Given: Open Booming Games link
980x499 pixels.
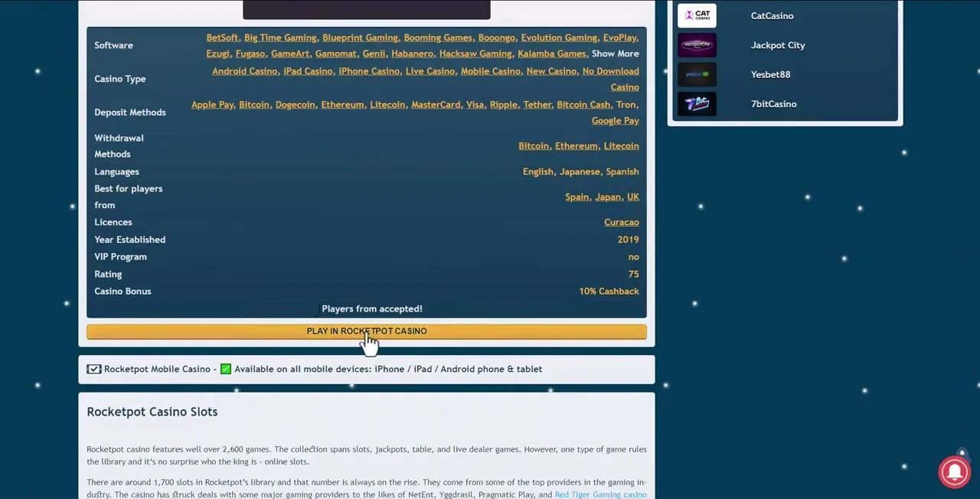Looking at the screenshot, I should (x=438, y=38).
